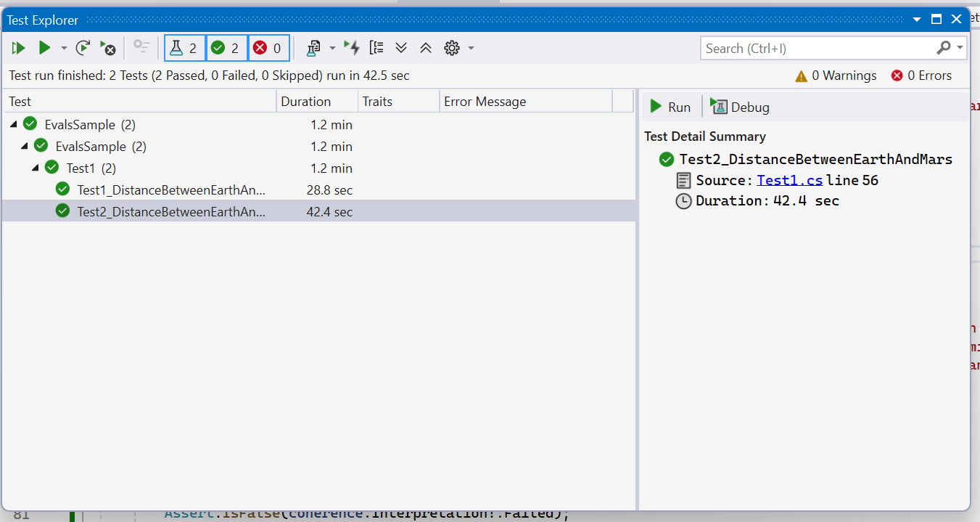Screen dimensions: 980x522
Task: Open the playlist flask icon
Action: (x=313, y=48)
